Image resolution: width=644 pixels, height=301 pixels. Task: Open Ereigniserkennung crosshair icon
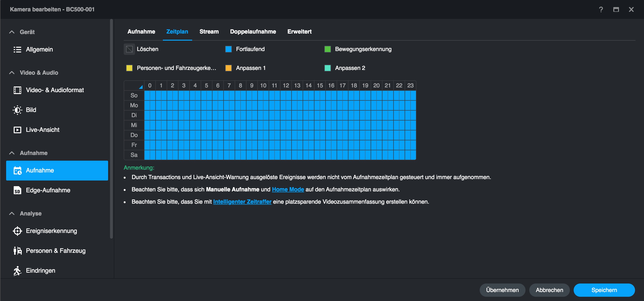tap(17, 231)
